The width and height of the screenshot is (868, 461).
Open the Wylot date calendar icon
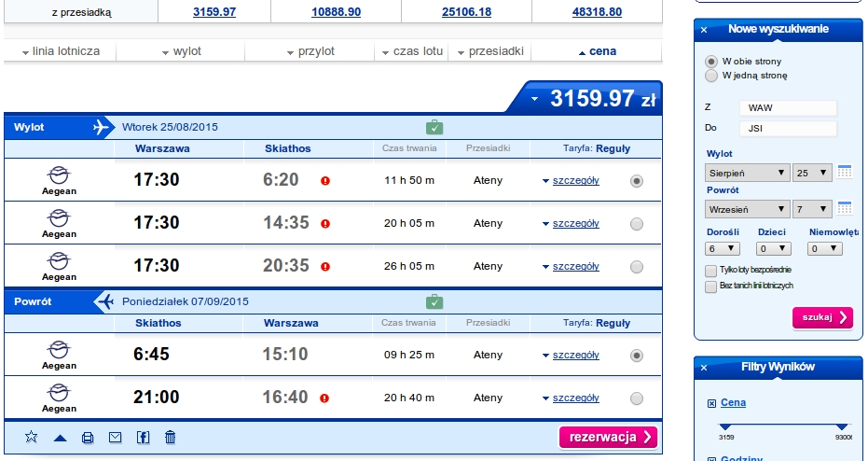(844, 172)
